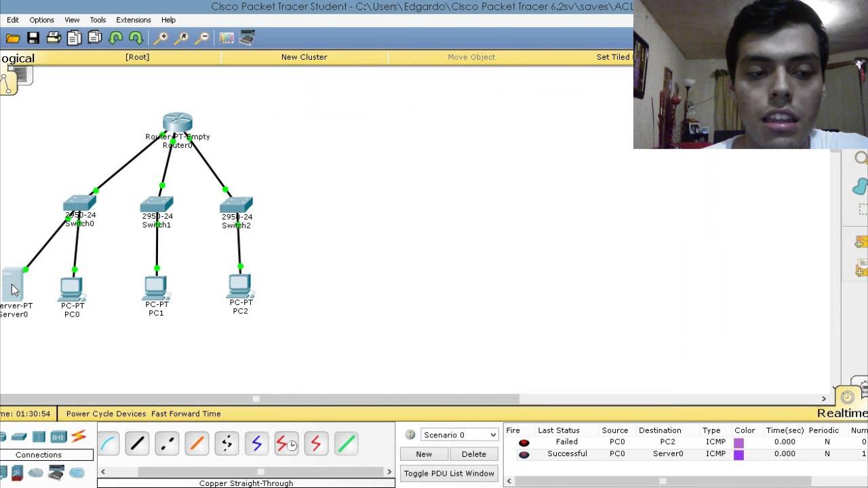
Task: Select Router0 device on the workspace
Action: (178, 123)
